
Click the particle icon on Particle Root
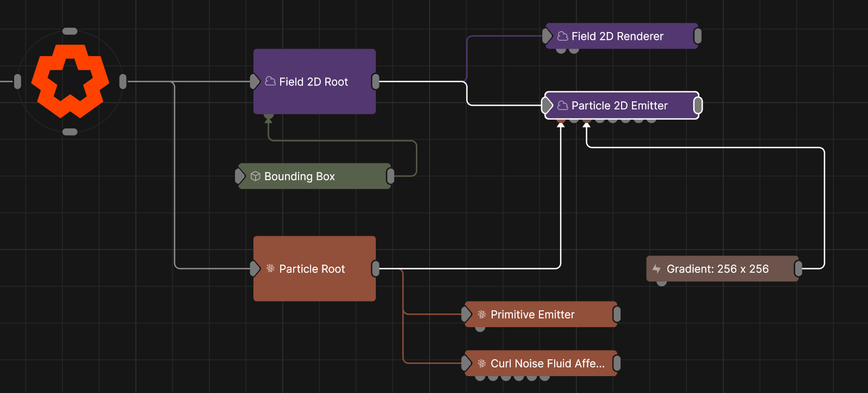(x=270, y=268)
